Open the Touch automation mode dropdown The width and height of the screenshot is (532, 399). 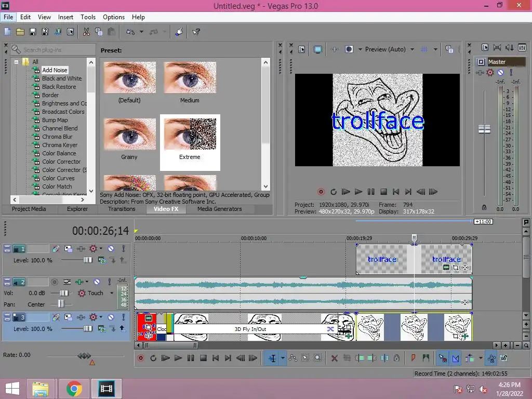[x=112, y=293]
